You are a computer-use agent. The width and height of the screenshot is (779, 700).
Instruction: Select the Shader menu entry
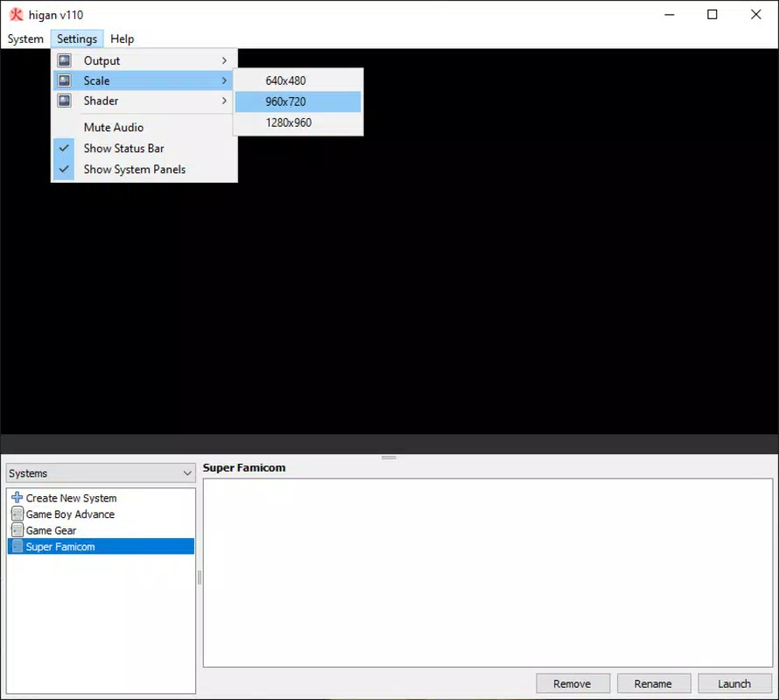point(144,101)
